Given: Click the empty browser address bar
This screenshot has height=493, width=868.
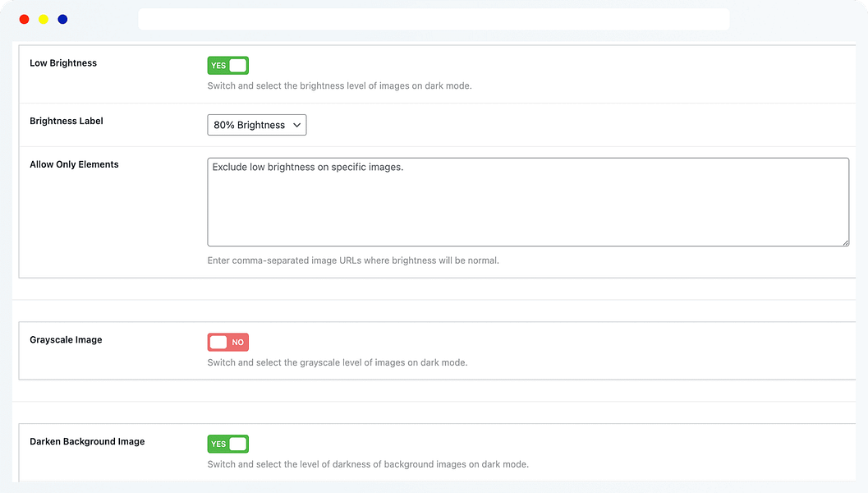Looking at the screenshot, I should pyautogui.click(x=434, y=19).
